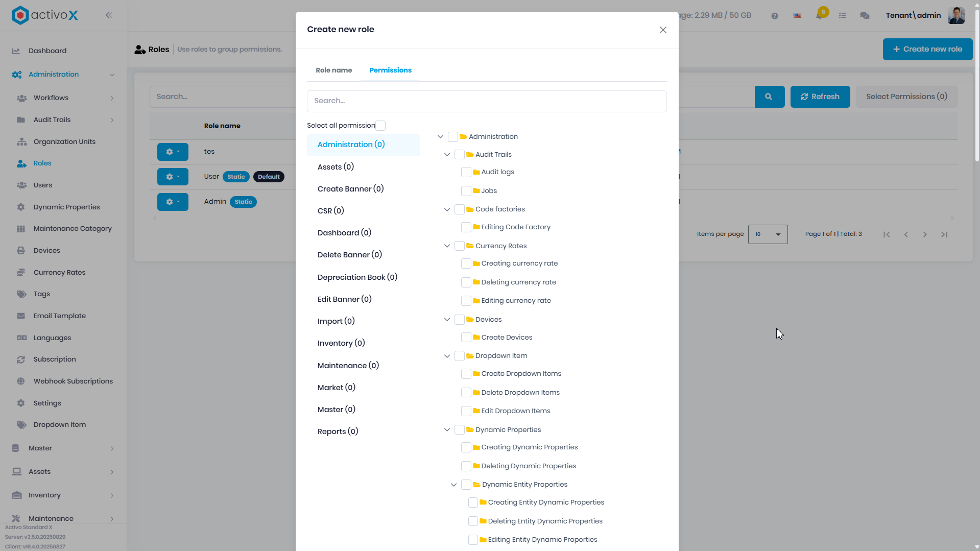Enable the Create Devices permission checkbox
The height and width of the screenshot is (551, 980).
[x=466, y=338]
